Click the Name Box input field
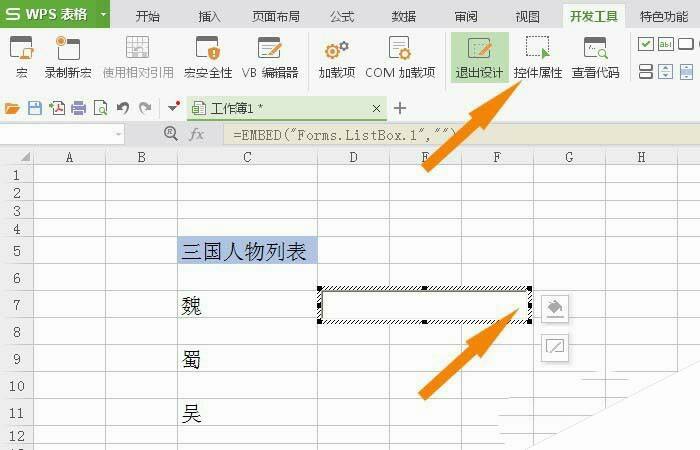 (x=57, y=134)
